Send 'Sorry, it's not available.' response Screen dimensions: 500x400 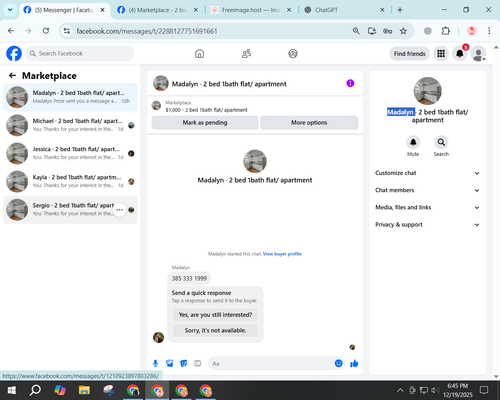pyautogui.click(x=215, y=330)
